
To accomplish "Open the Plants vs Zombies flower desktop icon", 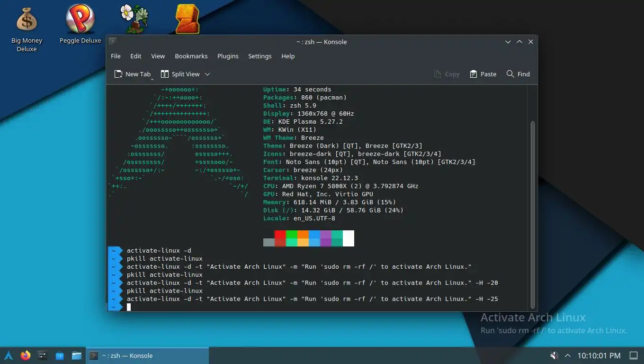I will tap(134, 19).
